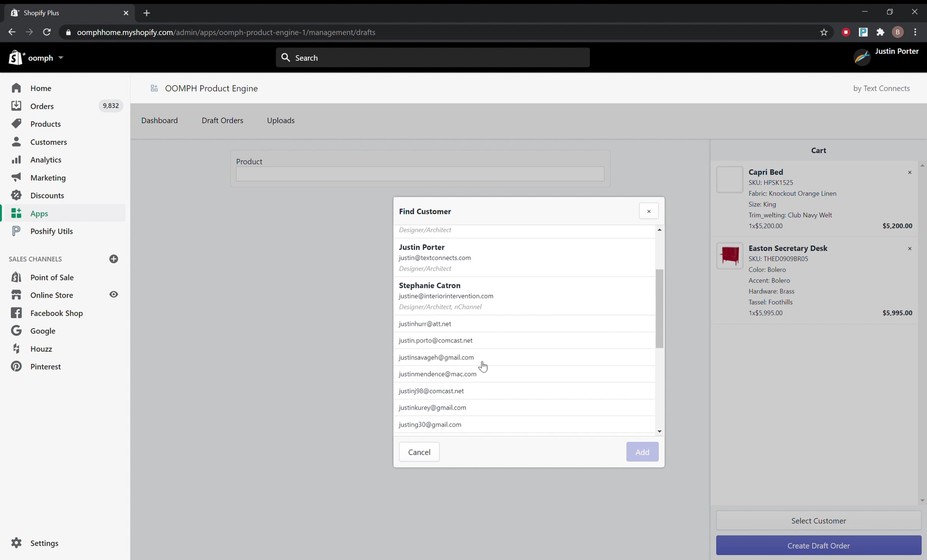Screen dimensions: 927x560
Task: Click the Select Customer button
Action: [818, 521]
